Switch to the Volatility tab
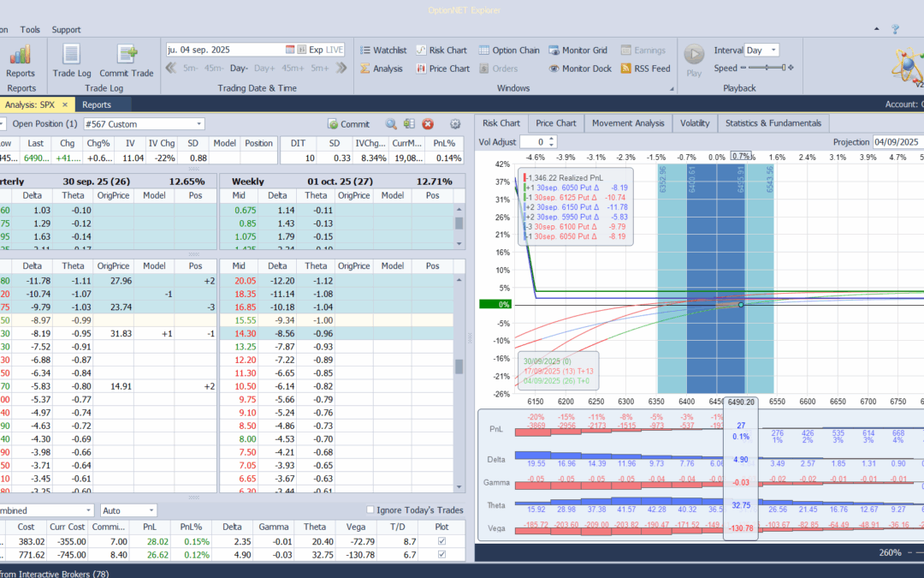The width and height of the screenshot is (924, 578). click(x=694, y=123)
